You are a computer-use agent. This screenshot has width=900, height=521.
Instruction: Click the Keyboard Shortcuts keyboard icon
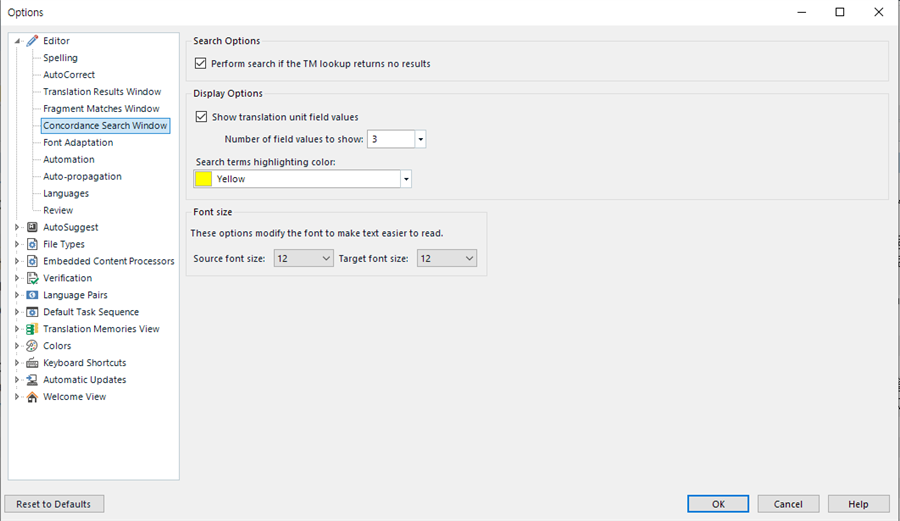(33, 363)
